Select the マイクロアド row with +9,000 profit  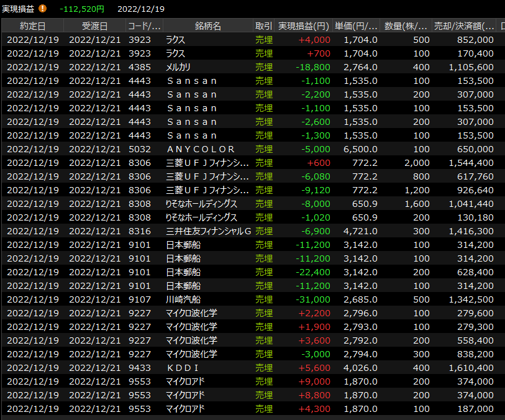(x=207, y=381)
